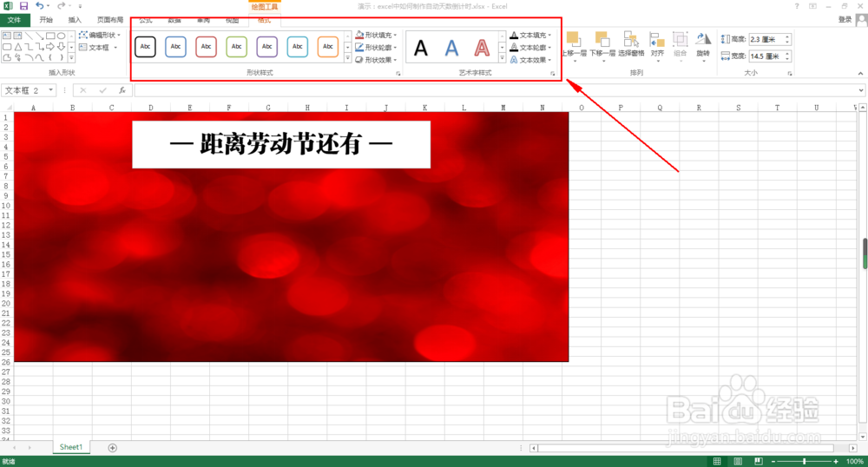The image size is (868, 467).
Task: Apply the red outlined A WordArt style
Action: coord(482,48)
